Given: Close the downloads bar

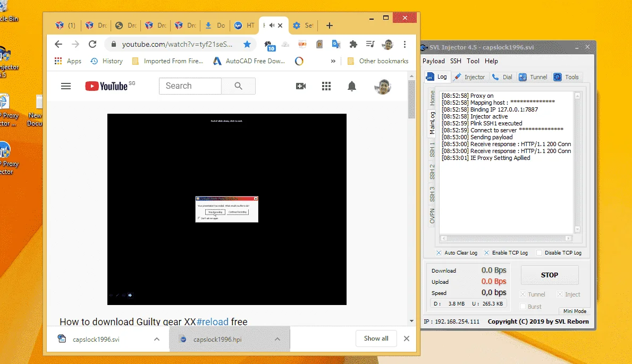Looking at the screenshot, I should point(407,338).
